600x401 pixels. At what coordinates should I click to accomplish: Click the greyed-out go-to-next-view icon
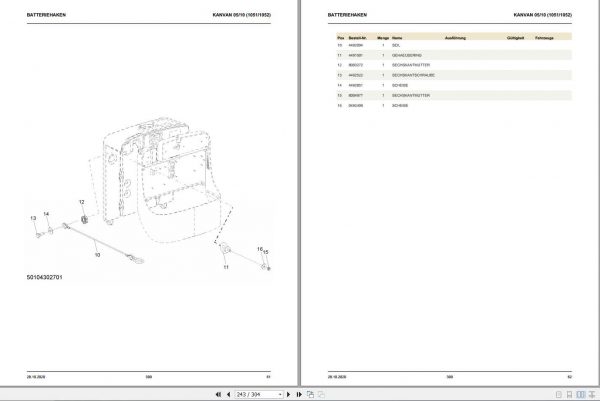pos(321,394)
